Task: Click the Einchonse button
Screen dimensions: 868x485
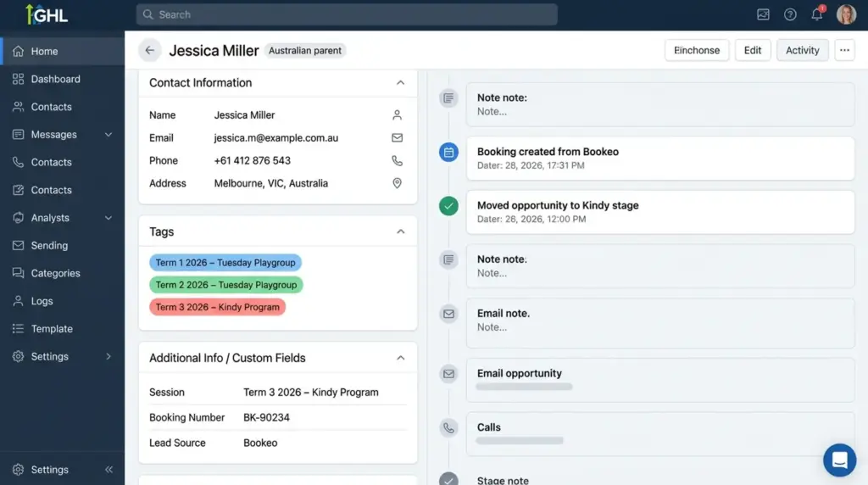Action: coord(697,50)
